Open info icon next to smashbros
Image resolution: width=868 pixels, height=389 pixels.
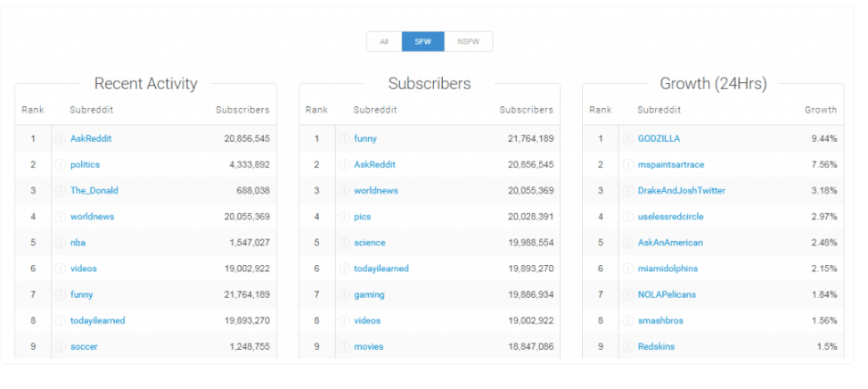coord(627,321)
